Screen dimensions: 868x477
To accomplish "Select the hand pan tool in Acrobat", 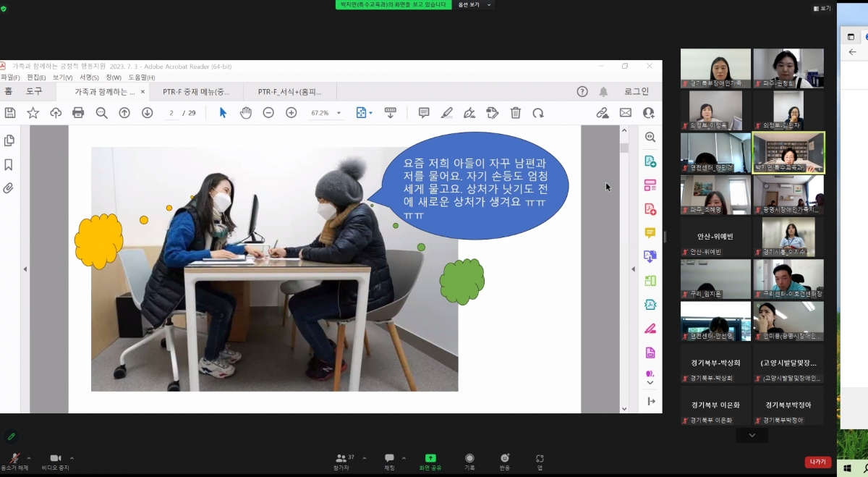I will (245, 113).
